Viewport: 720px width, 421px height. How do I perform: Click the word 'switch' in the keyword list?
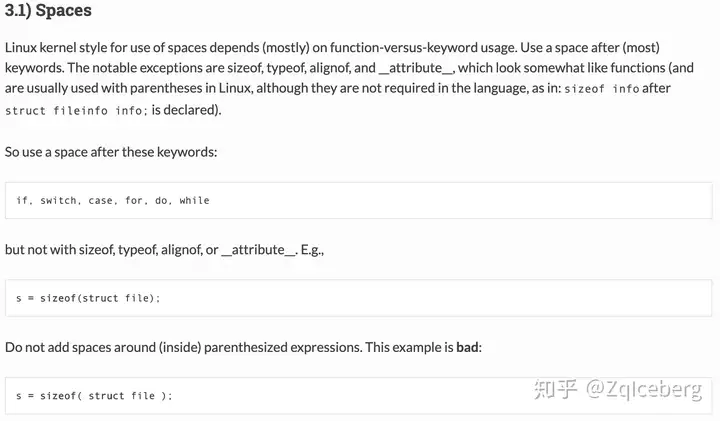tap(60, 201)
